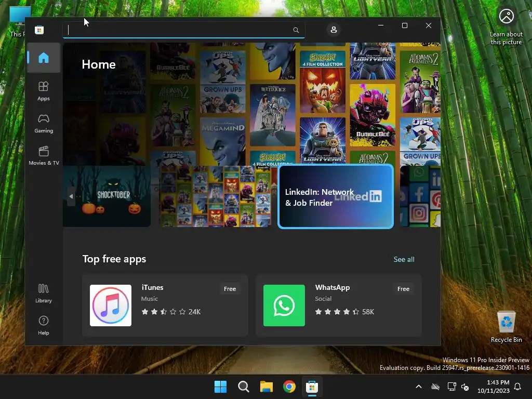This screenshot has height=399, width=532.
Task: Click the Microsoft Store logo in title bar
Action: pyautogui.click(x=39, y=30)
